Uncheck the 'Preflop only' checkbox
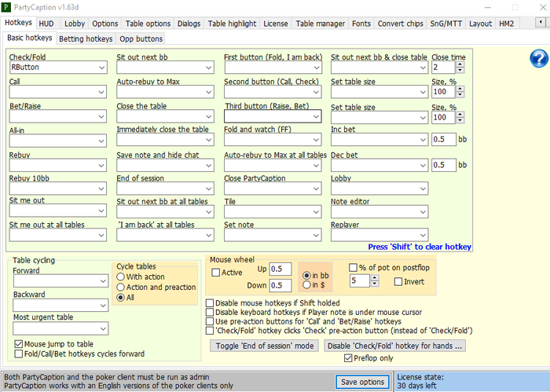550x392 pixels. pos(348,358)
